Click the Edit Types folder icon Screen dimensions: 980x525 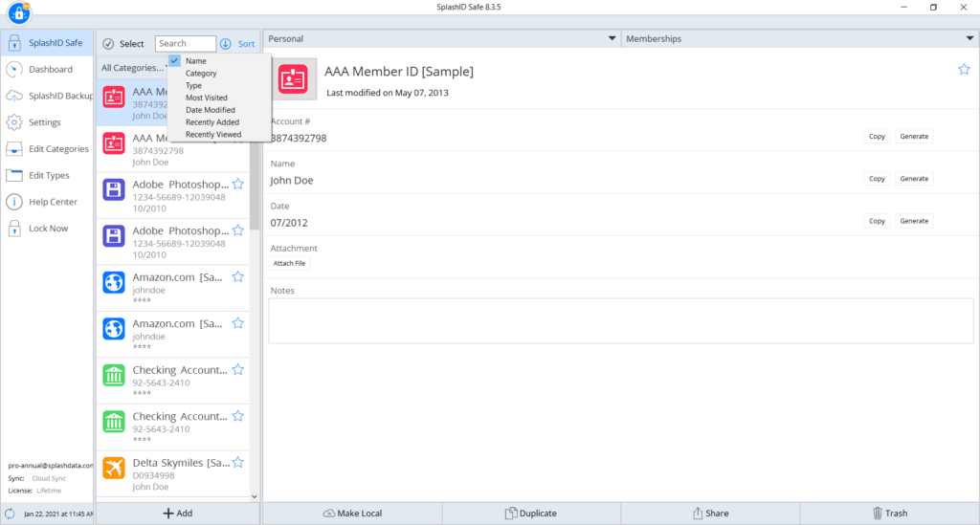pos(14,176)
